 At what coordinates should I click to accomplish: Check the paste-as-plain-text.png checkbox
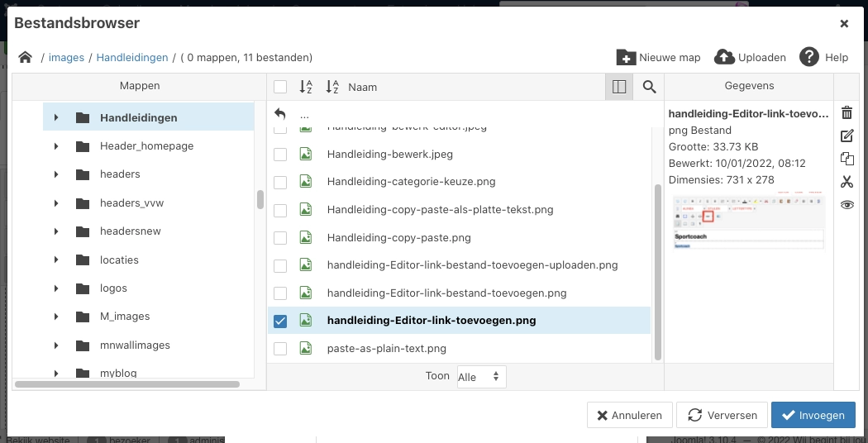280,348
